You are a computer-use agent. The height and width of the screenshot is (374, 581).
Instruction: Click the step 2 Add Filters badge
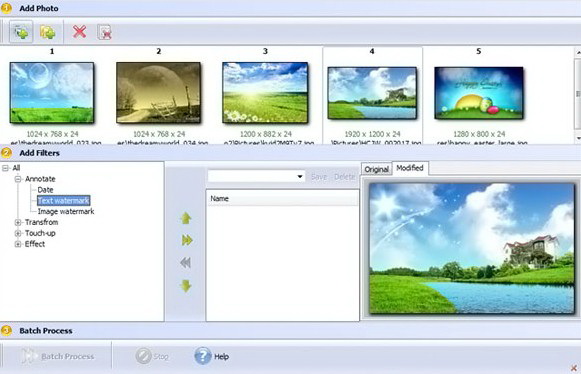[6, 153]
